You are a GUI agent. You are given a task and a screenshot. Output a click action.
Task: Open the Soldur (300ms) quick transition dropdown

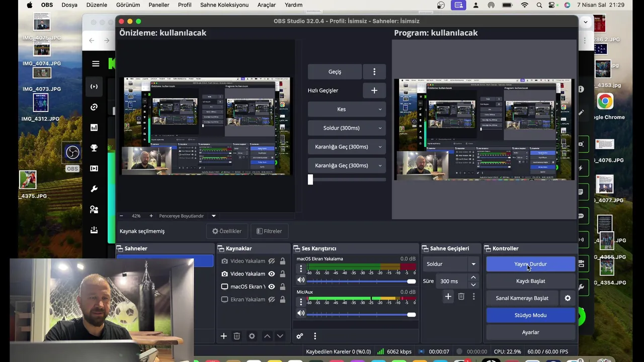click(x=347, y=128)
